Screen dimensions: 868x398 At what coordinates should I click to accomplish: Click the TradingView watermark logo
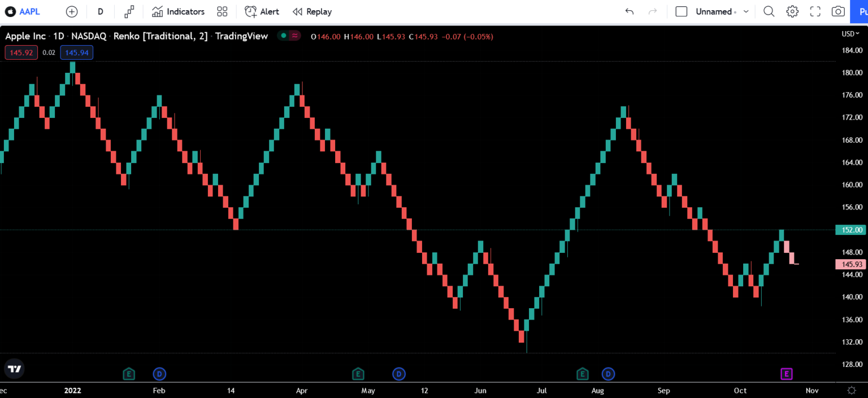(14, 368)
